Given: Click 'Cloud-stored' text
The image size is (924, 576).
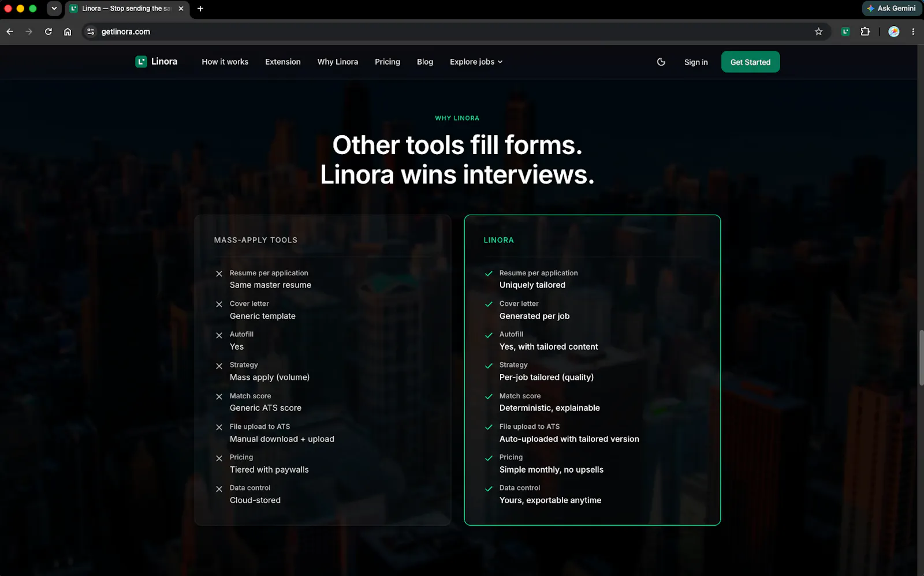Looking at the screenshot, I should (255, 500).
